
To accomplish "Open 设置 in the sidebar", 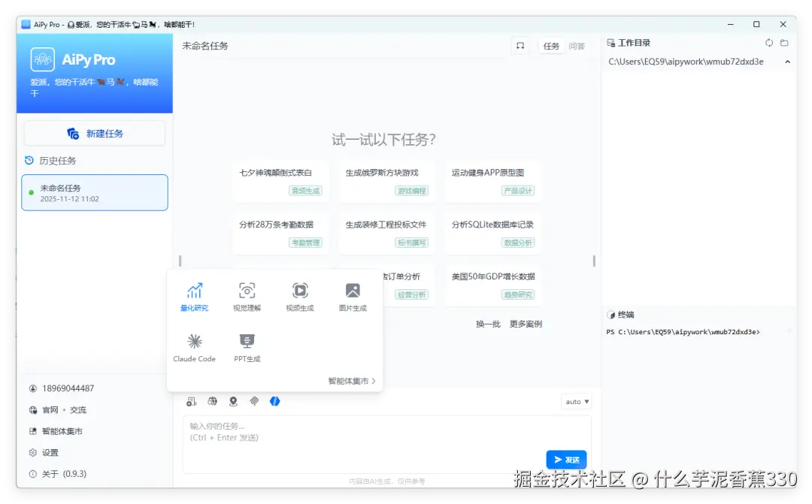I will click(50, 453).
